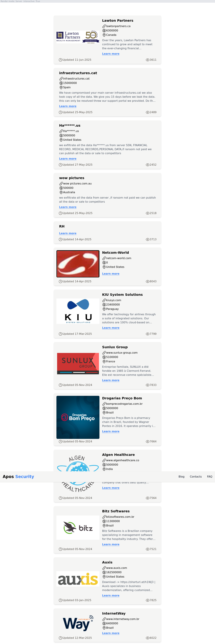Click the link icon beside Ha******.us URL
215x644 pixels.
[61, 131]
